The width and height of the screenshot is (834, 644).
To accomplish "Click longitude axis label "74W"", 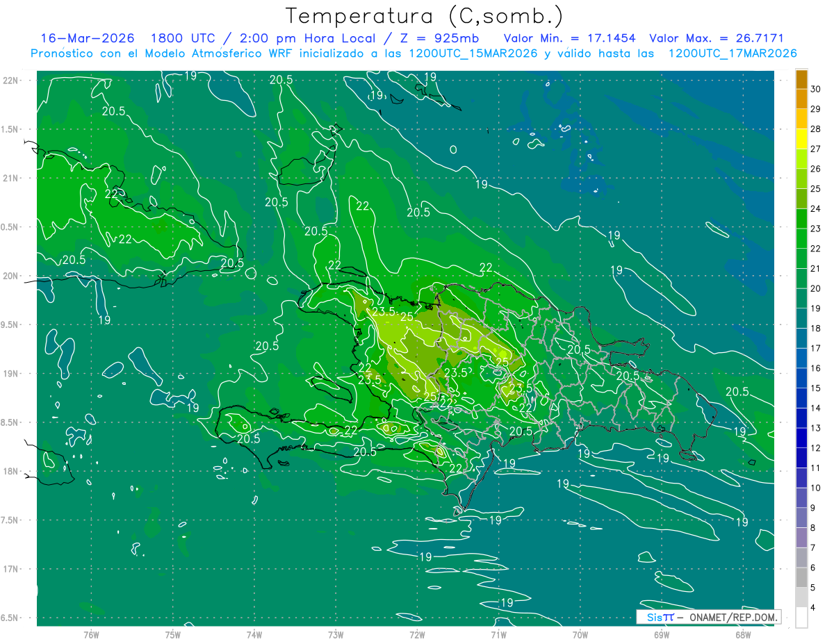I will click(254, 635).
